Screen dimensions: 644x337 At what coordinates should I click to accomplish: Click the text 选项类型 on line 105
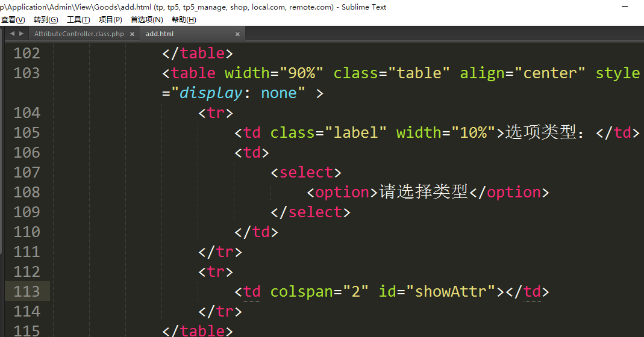click(x=540, y=132)
